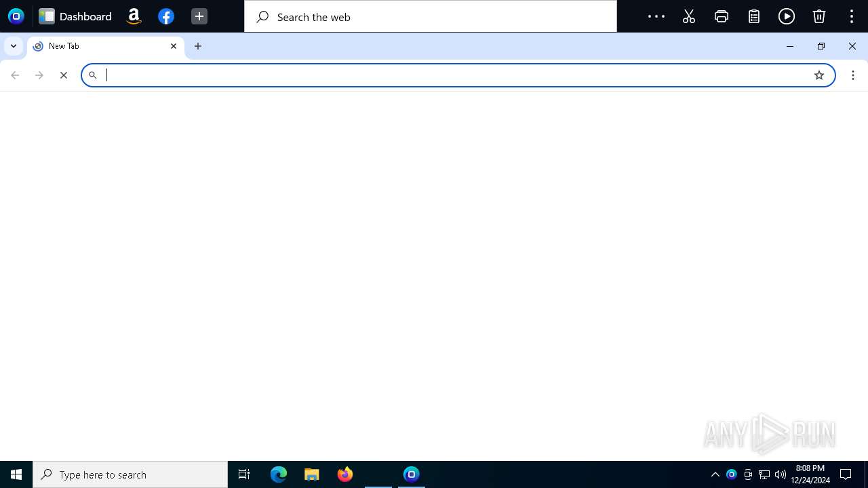
Task: Open a new tab with the plus button
Action: 198,46
